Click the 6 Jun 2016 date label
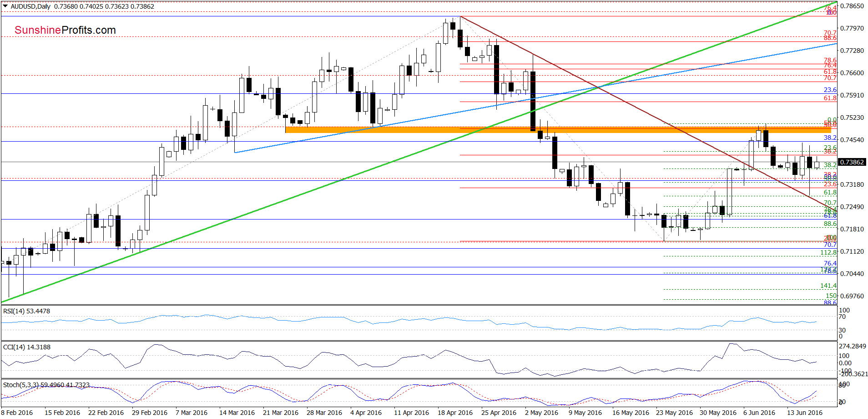The image size is (868, 419). 759,413
